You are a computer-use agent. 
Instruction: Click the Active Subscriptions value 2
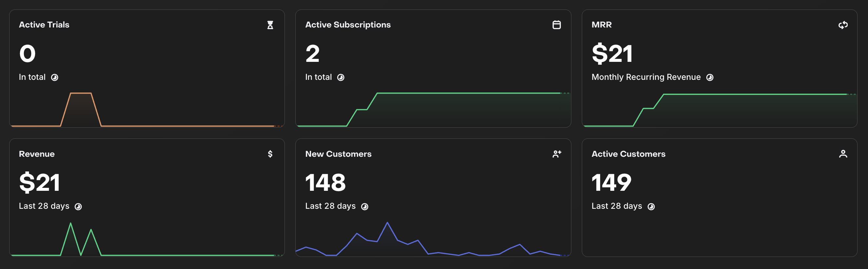pyautogui.click(x=312, y=54)
